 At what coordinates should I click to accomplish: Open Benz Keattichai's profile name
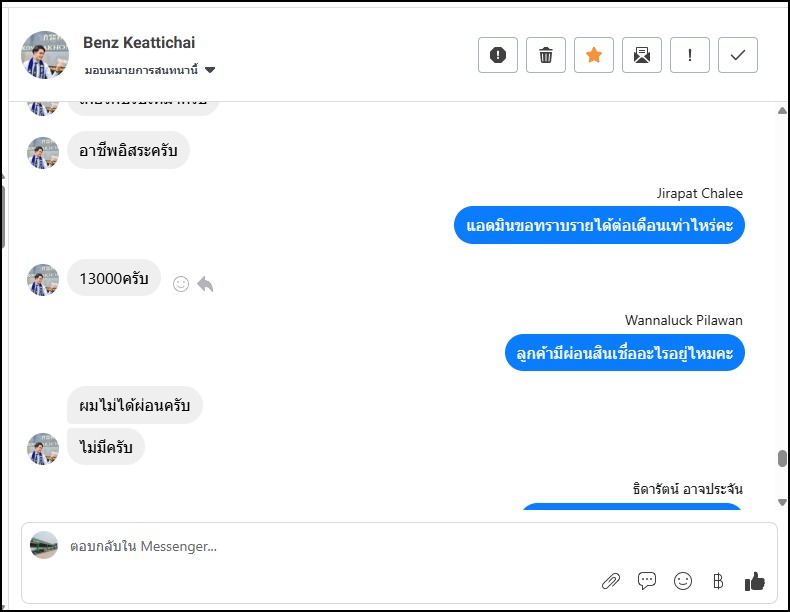click(x=139, y=43)
